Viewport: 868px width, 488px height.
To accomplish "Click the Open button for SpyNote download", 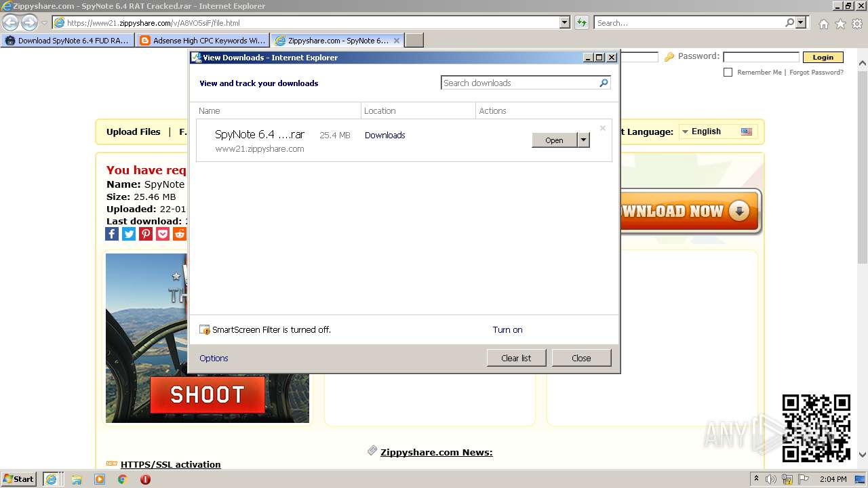I will (x=554, y=140).
